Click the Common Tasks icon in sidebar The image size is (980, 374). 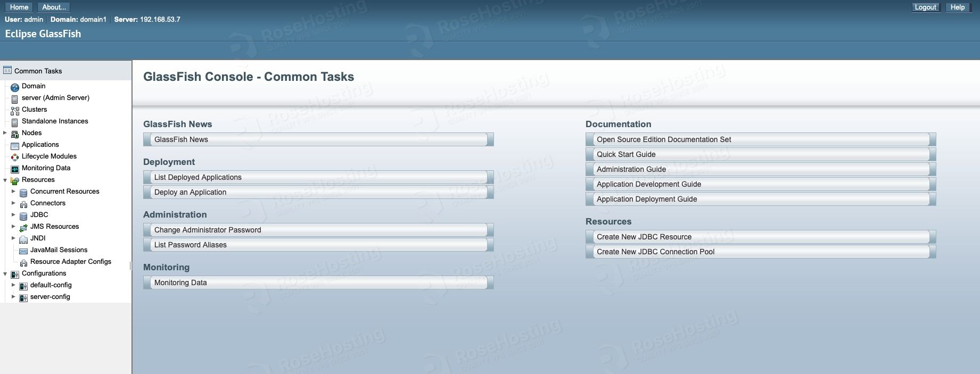[7, 70]
